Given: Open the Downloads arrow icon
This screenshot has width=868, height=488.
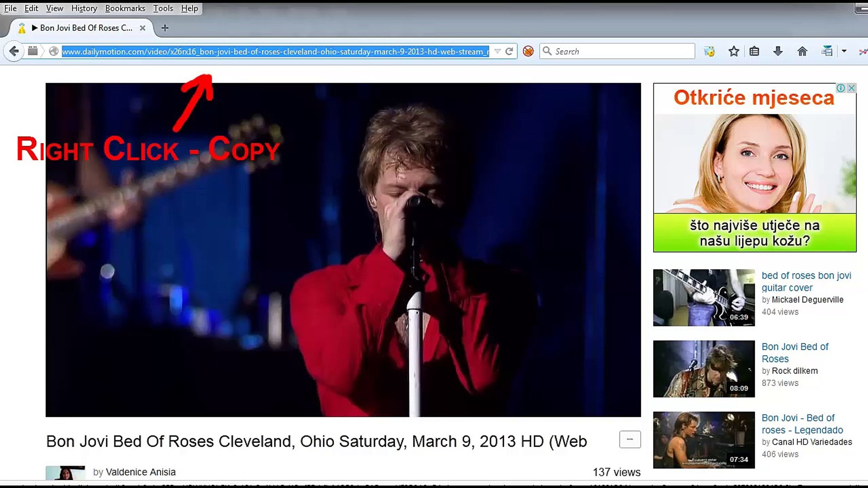Looking at the screenshot, I should tap(778, 51).
